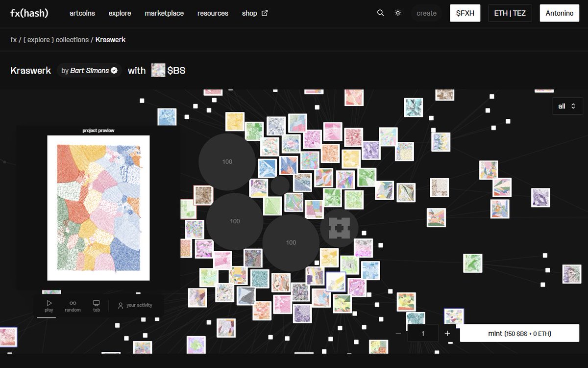
Task: Click the project preview artwork
Action: [x=98, y=208]
